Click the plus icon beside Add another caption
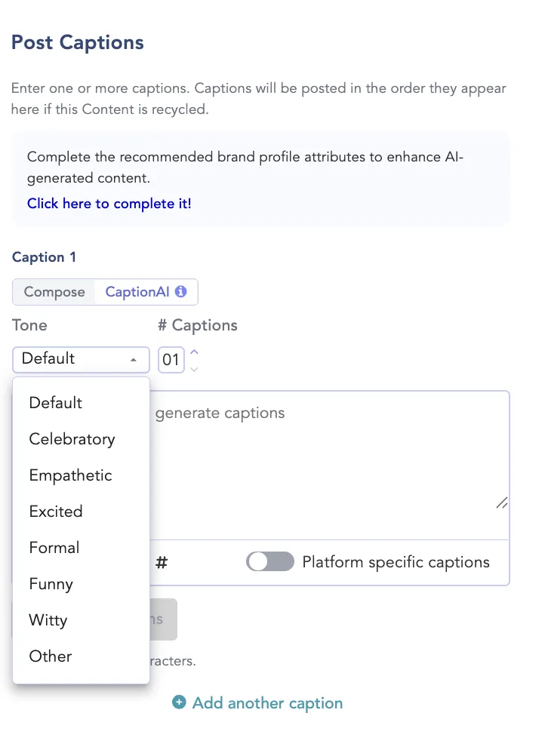This screenshot has width=545, height=756. (x=179, y=702)
